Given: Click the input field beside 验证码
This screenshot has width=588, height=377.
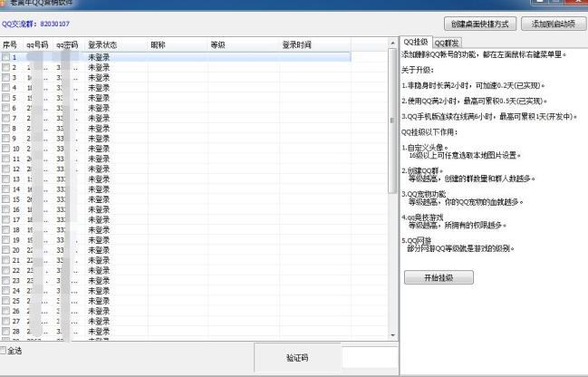Looking at the screenshot, I should click(371, 357).
